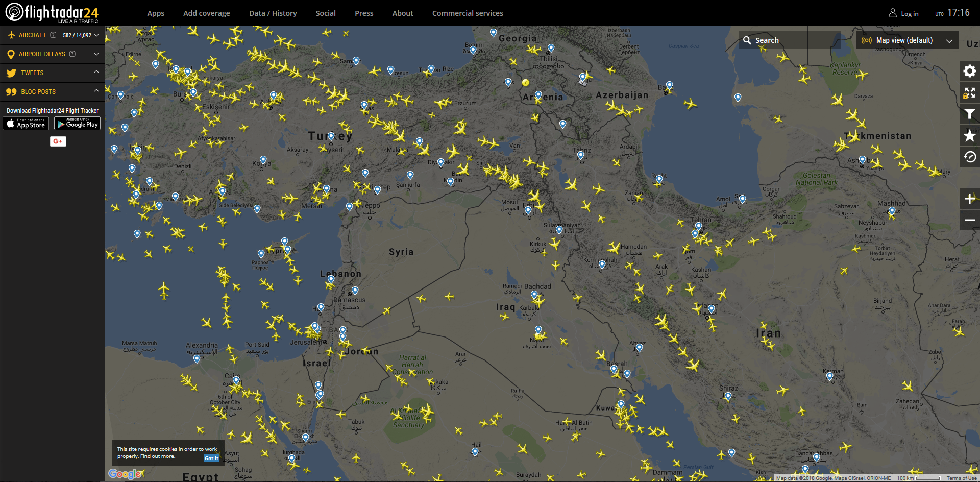
Task: Dismiss cookie notice with Got it
Action: pyautogui.click(x=211, y=459)
